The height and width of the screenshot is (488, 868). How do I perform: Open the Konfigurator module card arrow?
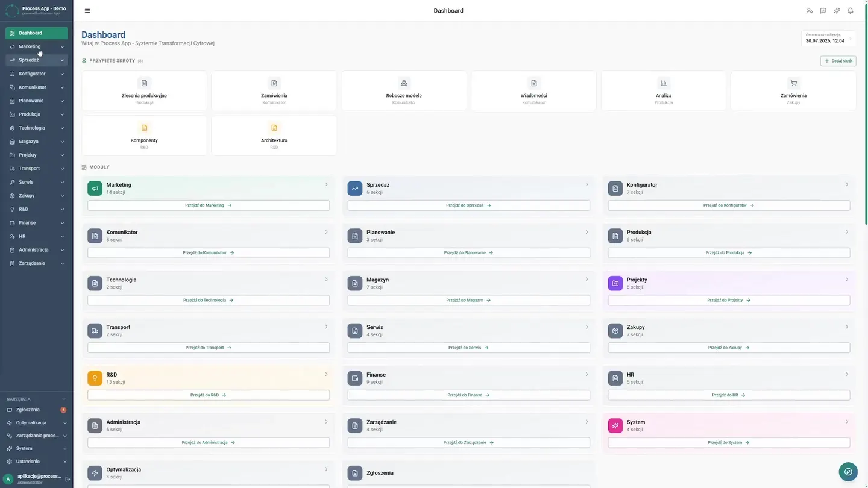coord(846,184)
